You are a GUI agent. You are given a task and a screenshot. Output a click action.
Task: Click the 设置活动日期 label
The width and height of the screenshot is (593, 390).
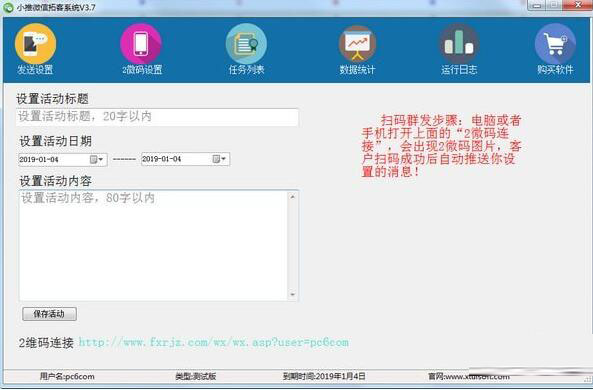point(56,141)
